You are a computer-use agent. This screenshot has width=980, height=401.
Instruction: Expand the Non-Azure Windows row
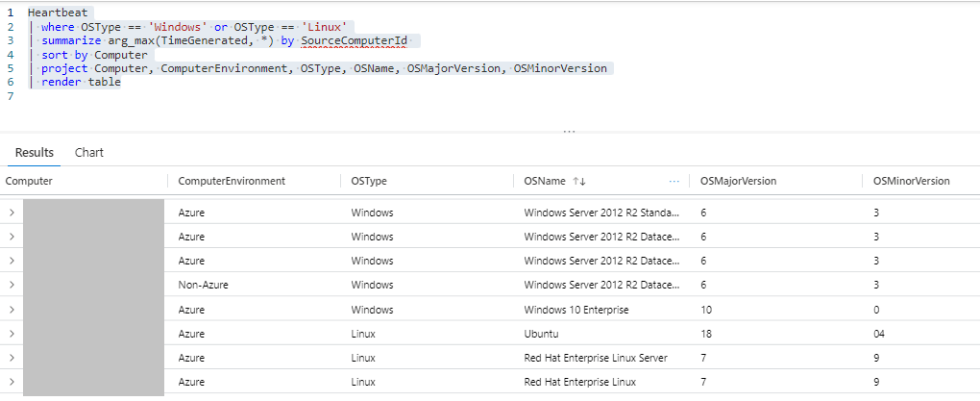12,285
